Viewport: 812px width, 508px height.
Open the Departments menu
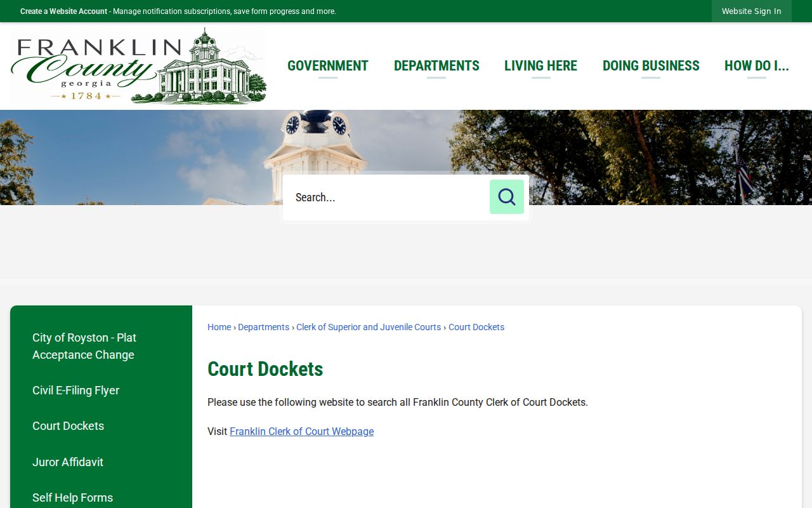(x=436, y=66)
